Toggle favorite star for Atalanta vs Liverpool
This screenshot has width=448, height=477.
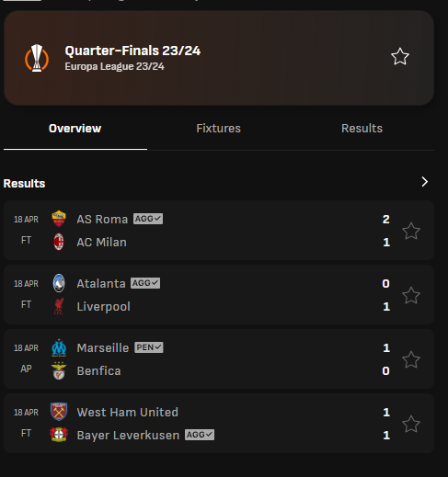(411, 295)
